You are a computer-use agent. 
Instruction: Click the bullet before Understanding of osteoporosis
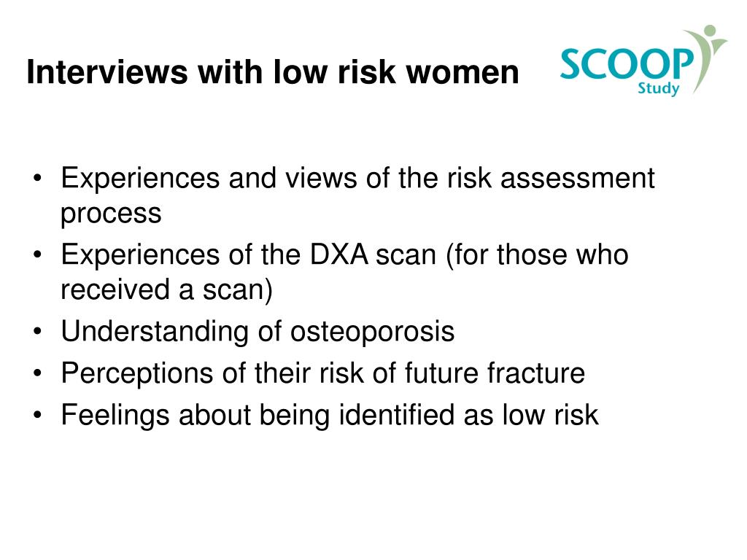click(x=38, y=331)
